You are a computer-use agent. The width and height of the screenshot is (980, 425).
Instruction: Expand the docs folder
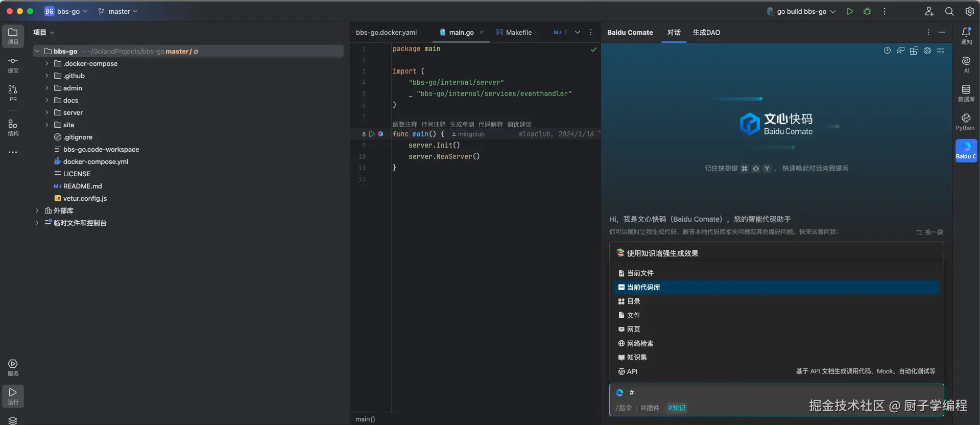(46, 100)
